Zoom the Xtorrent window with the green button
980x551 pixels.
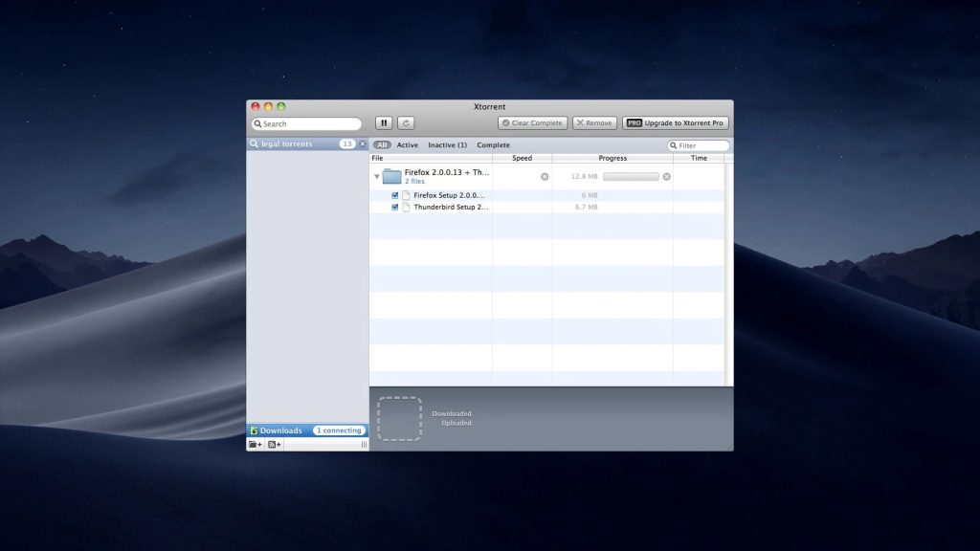pos(281,107)
